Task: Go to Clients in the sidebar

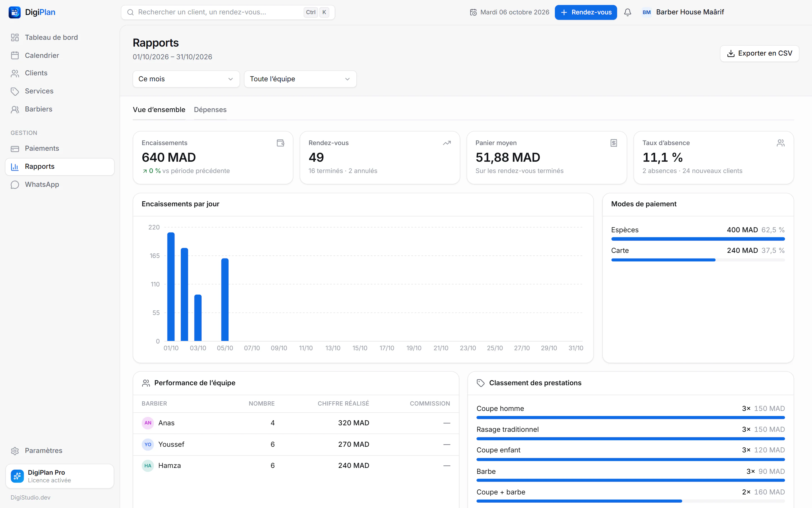Action: click(x=60, y=73)
